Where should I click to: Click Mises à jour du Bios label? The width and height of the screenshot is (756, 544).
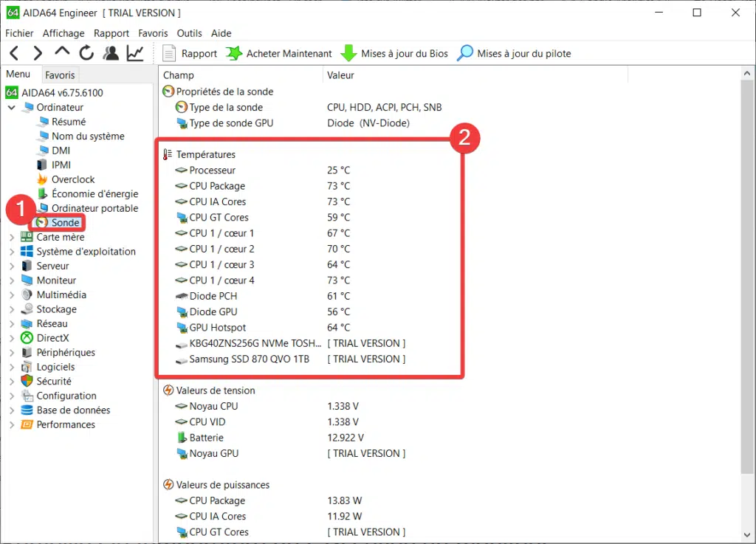point(404,53)
